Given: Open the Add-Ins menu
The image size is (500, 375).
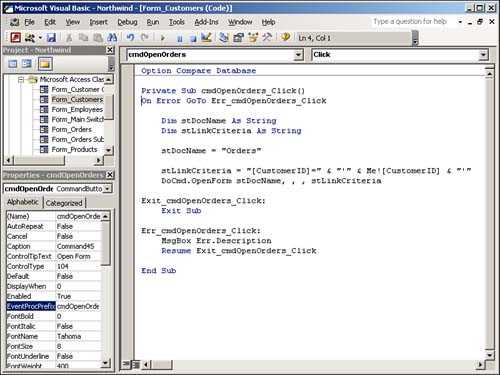Looking at the screenshot, I should pyautogui.click(x=206, y=22).
